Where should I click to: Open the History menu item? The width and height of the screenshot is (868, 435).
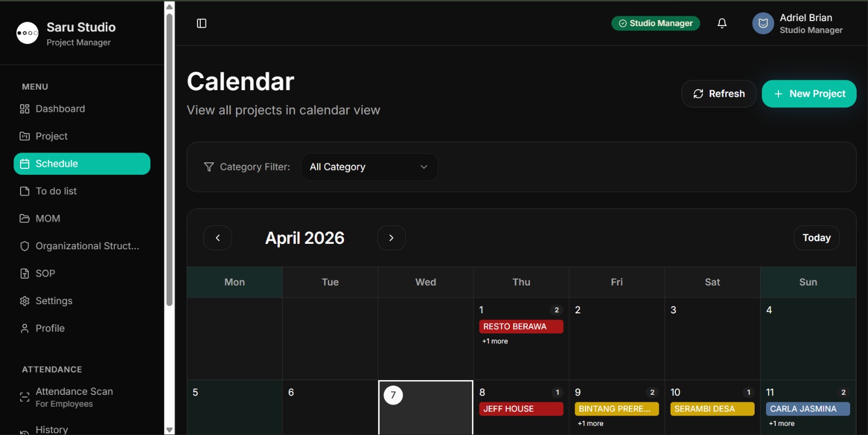[x=82, y=428]
